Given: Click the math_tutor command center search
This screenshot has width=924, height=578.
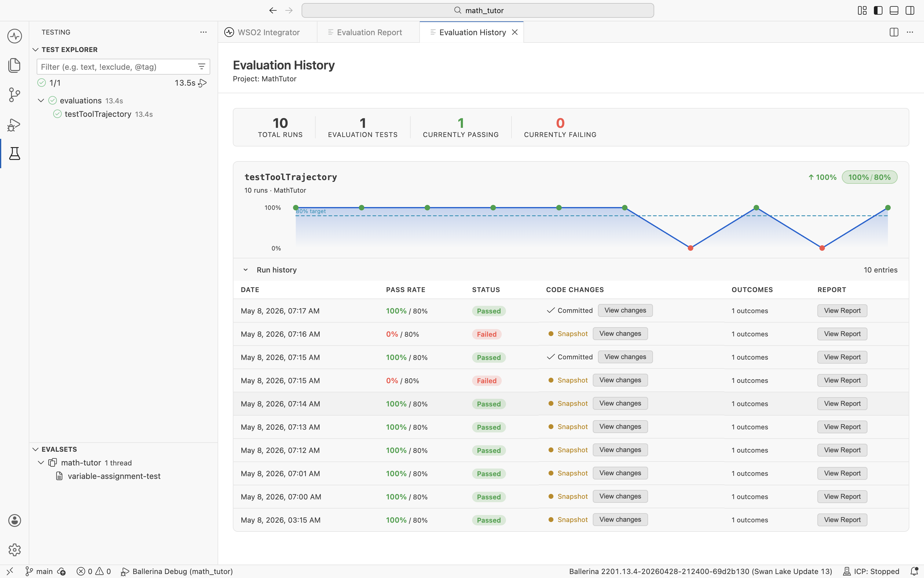Looking at the screenshot, I should 478,10.
